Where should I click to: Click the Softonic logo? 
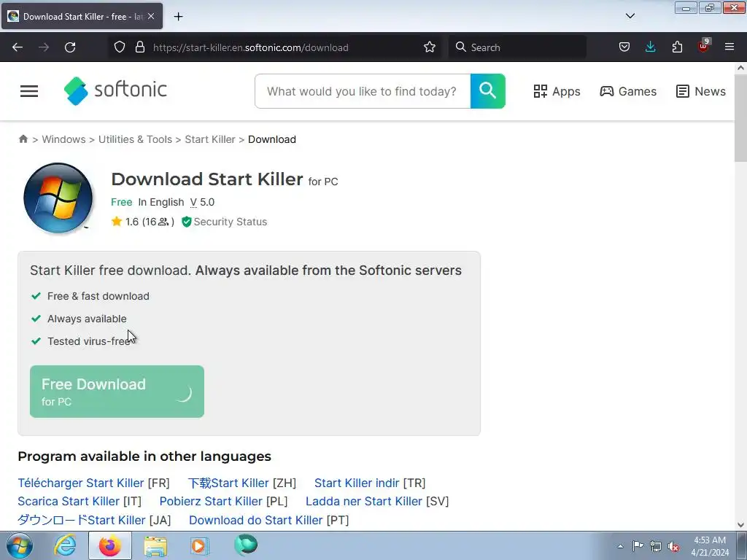pos(115,90)
